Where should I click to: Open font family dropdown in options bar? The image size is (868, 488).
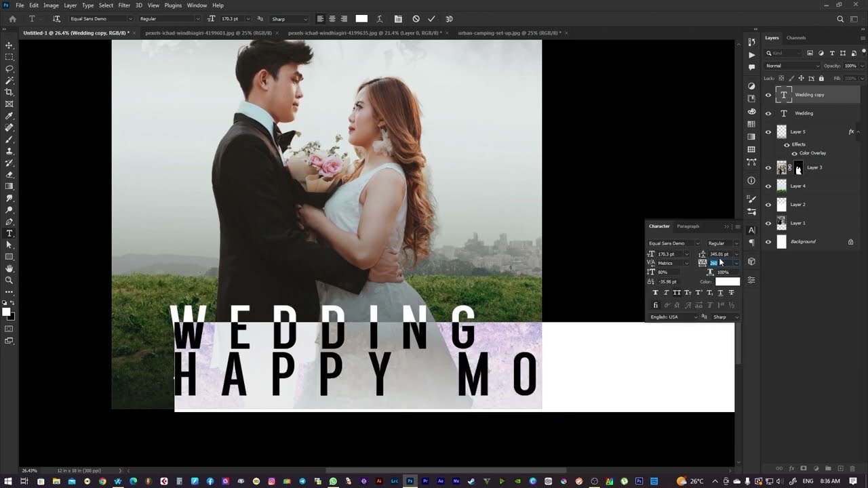[130, 19]
